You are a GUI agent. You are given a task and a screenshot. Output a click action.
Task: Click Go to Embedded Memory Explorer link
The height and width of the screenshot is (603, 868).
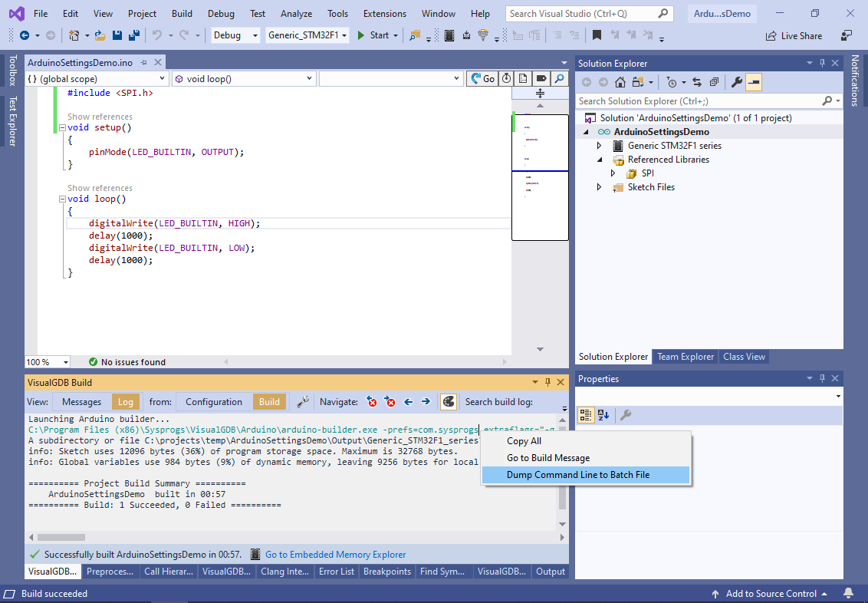click(x=335, y=554)
